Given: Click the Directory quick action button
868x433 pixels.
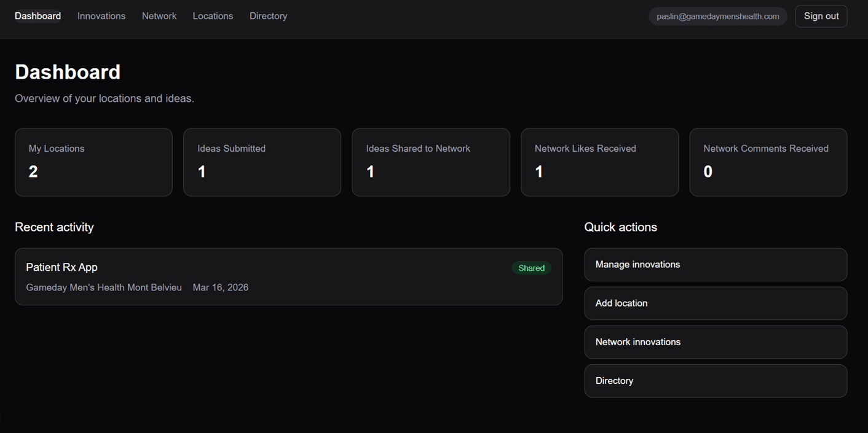Looking at the screenshot, I should click(715, 381).
